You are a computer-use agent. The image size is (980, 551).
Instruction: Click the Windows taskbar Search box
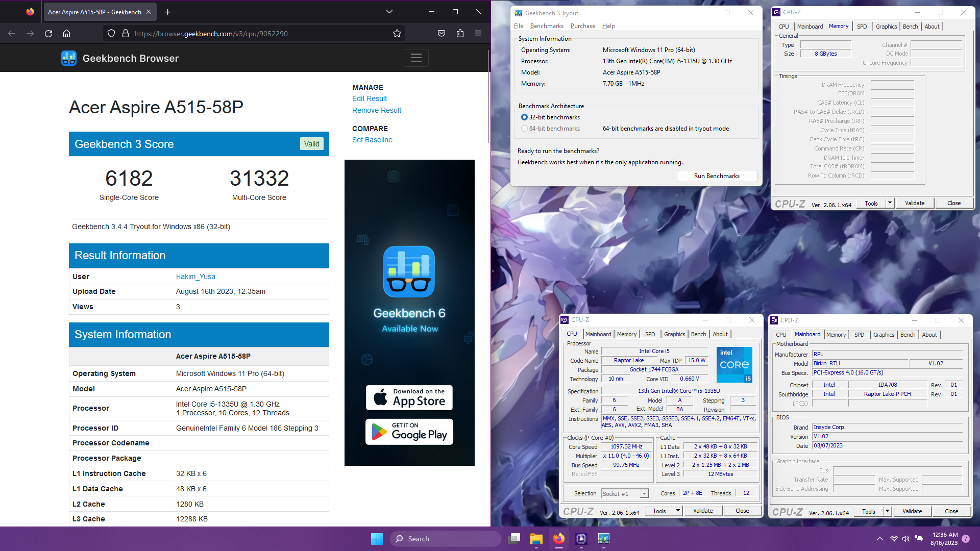point(446,539)
